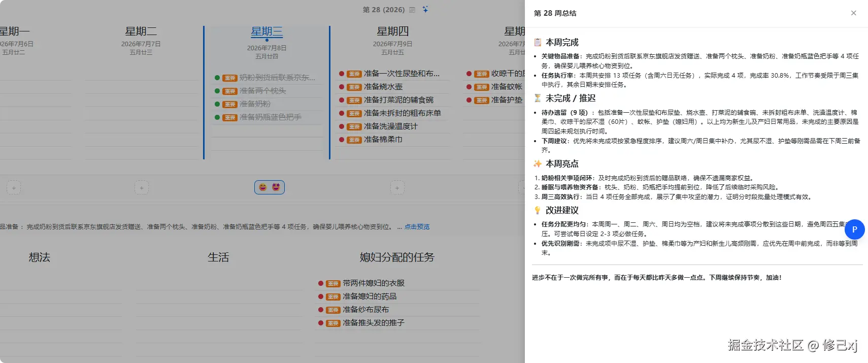Toggle red status dot of 带两件媳妇的衣服
The image size is (868, 363).
[321, 283]
